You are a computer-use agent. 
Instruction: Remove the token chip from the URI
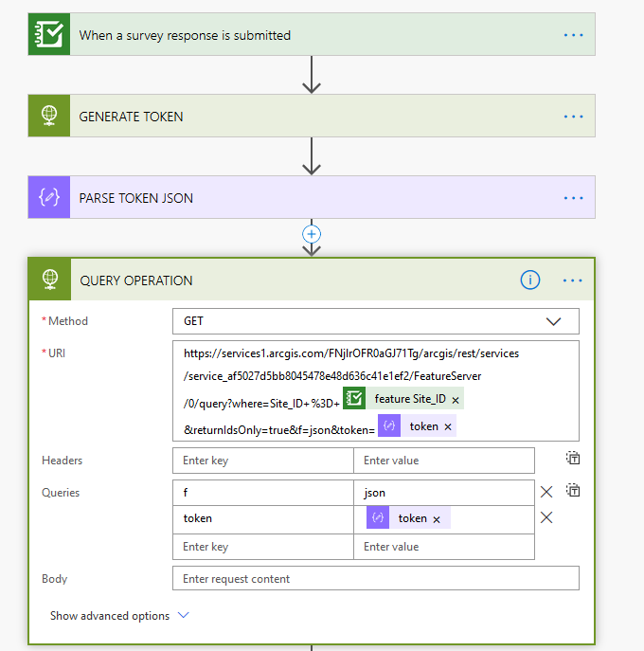(448, 426)
